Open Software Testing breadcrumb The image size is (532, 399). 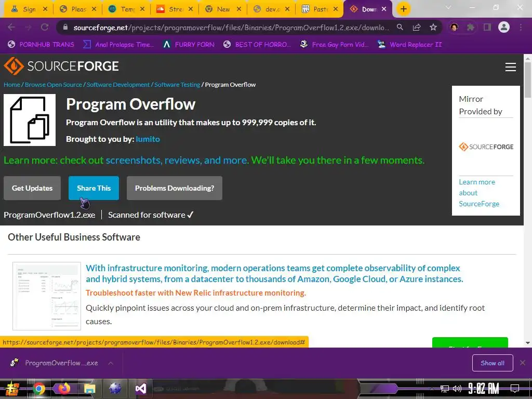pyautogui.click(x=177, y=85)
